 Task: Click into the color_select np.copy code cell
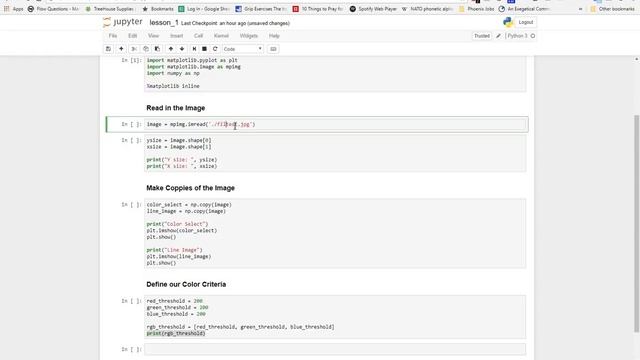(335, 233)
